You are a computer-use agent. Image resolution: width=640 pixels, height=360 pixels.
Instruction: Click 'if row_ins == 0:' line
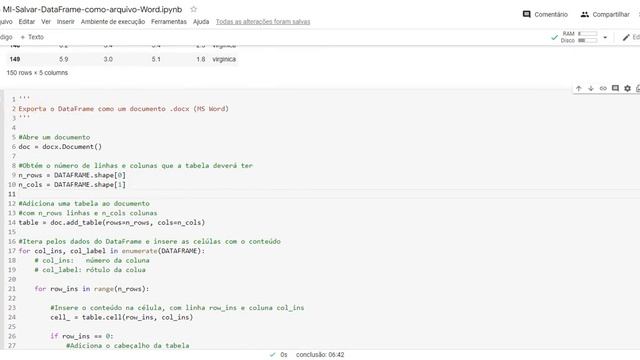[82, 336]
